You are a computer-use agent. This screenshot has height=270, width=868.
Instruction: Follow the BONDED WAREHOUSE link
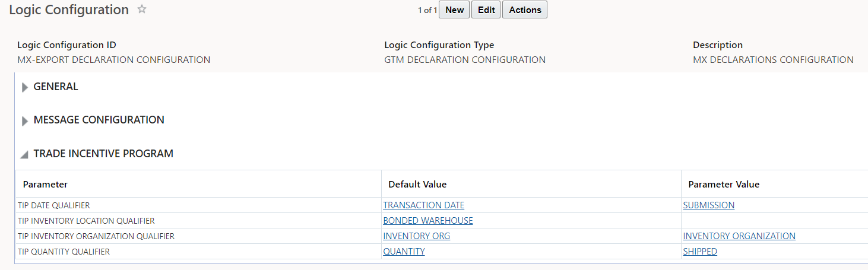[x=427, y=221]
